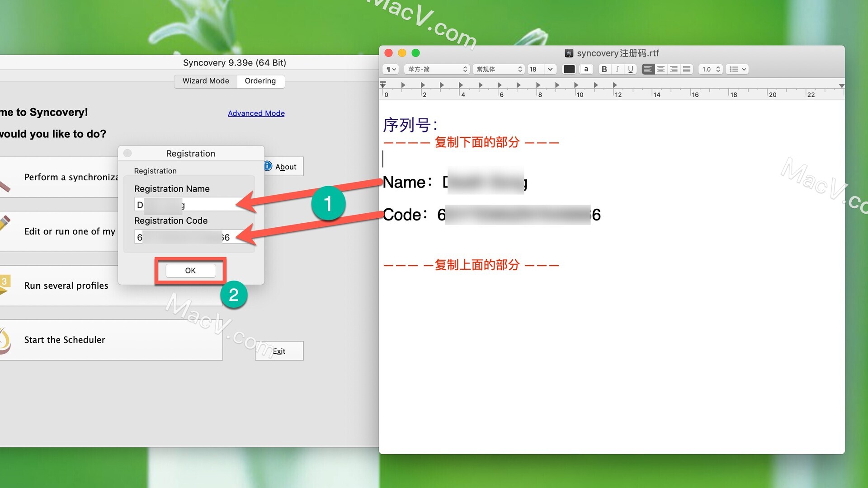Viewport: 868px width, 488px height.
Task: Open the text color swatch
Action: [x=569, y=69]
